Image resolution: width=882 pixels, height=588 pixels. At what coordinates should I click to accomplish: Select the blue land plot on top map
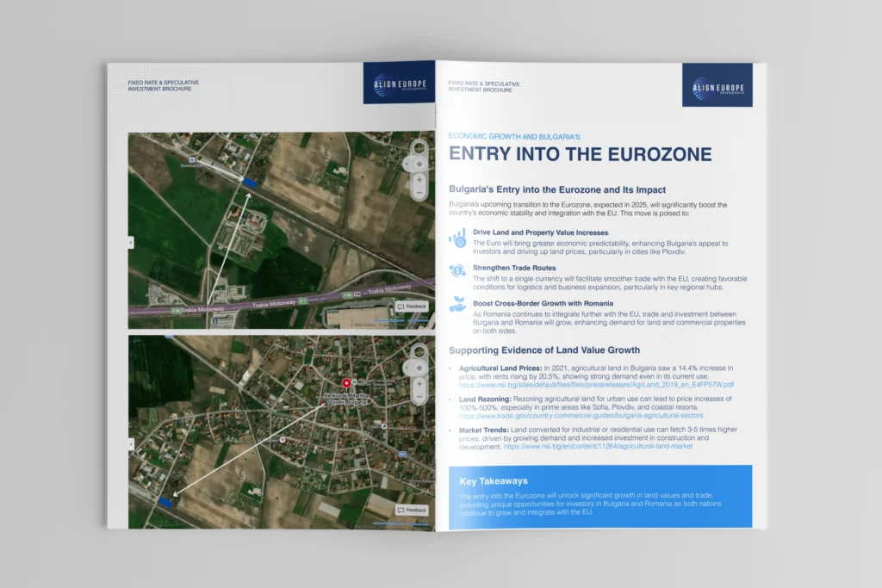coord(250,183)
